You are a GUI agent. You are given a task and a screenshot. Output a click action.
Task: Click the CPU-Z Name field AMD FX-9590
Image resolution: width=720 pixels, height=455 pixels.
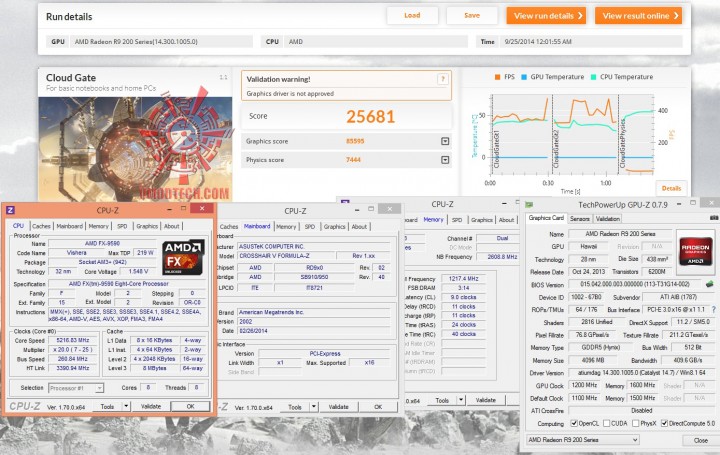(102, 243)
